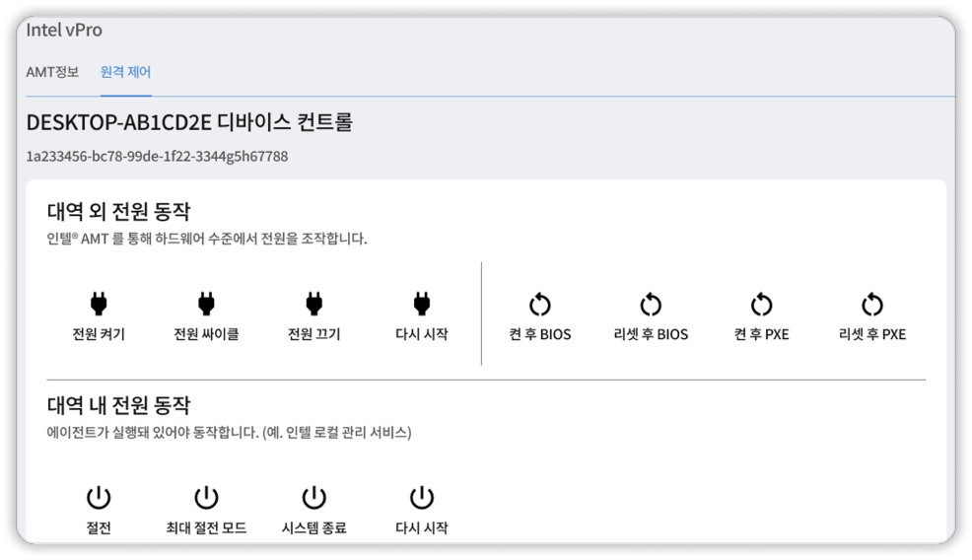Click the 전원 켜기 plug icon

[99, 301]
